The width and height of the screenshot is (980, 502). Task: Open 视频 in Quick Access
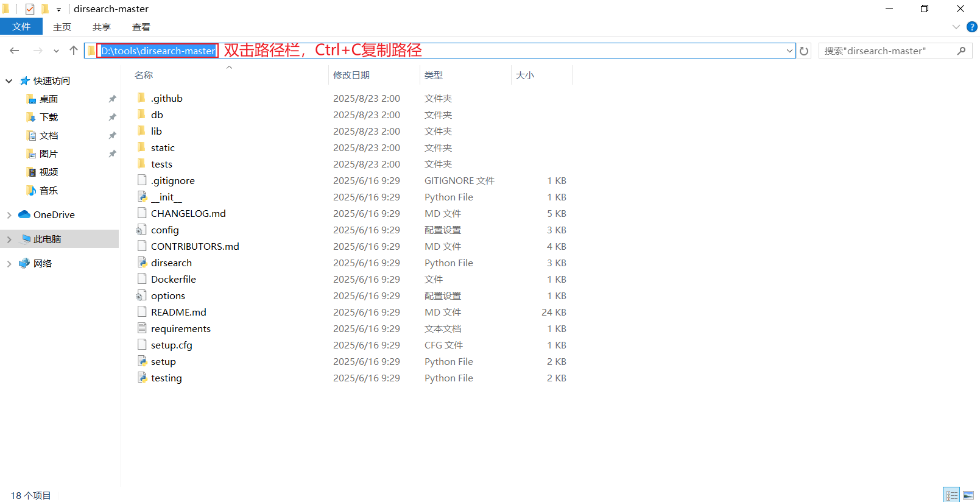49,172
